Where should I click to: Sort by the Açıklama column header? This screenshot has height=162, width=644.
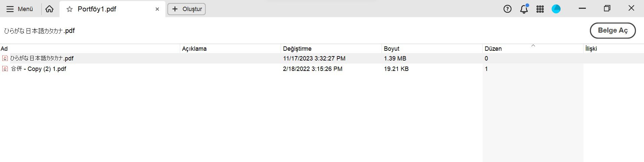pyautogui.click(x=194, y=49)
